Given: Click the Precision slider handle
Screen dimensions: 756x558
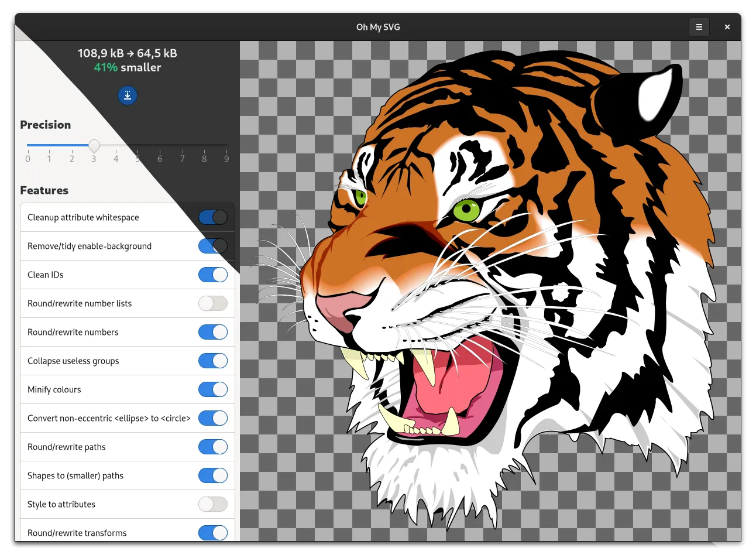Looking at the screenshot, I should 94,145.
